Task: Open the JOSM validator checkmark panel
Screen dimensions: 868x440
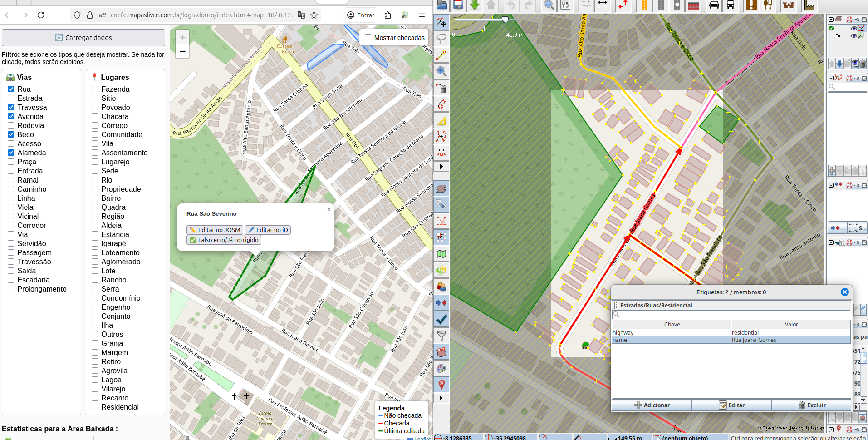Action: point(441,319)
